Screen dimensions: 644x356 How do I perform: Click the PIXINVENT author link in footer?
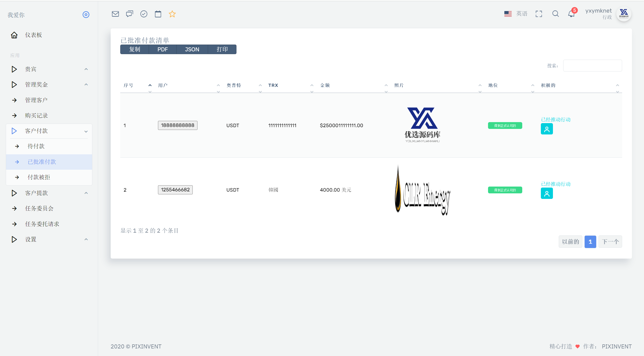coord(617,346)
